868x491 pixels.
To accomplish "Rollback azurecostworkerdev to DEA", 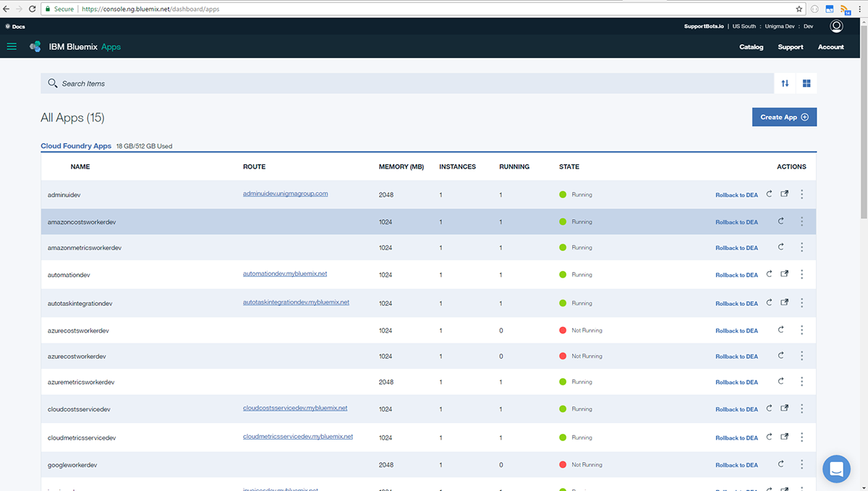I will pyautogui.click(x=736, y=356).
